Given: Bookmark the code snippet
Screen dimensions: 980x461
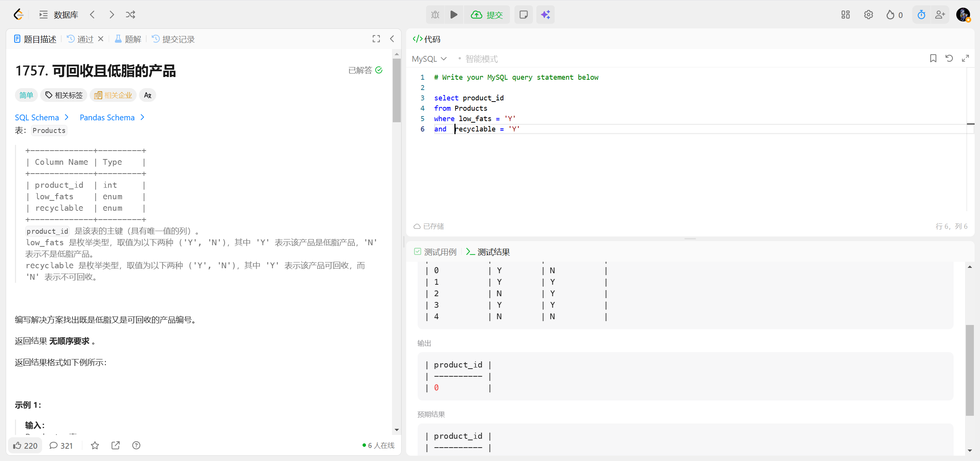Looking at the screenshot, I should (933, 58).
